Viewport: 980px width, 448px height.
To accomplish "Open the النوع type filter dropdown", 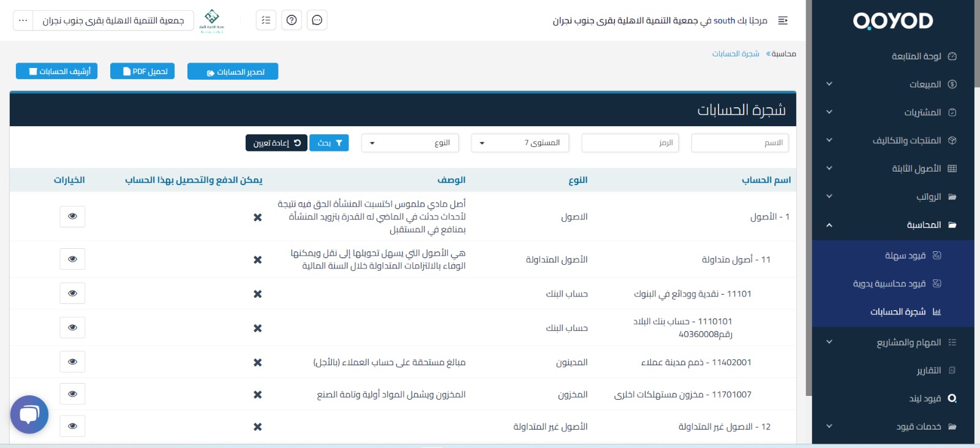I will coord(410,143).
